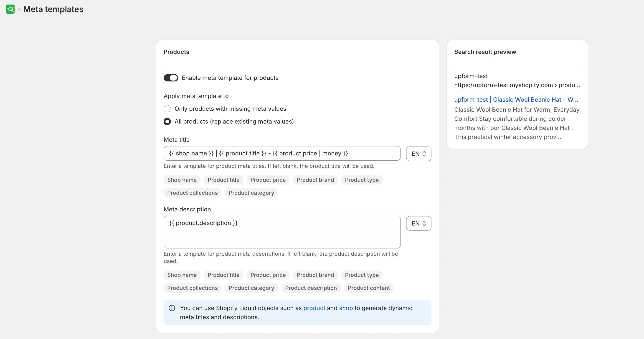Insert Product category tag under Meta title
The image size is (644, 339).
tap(251, 193)
